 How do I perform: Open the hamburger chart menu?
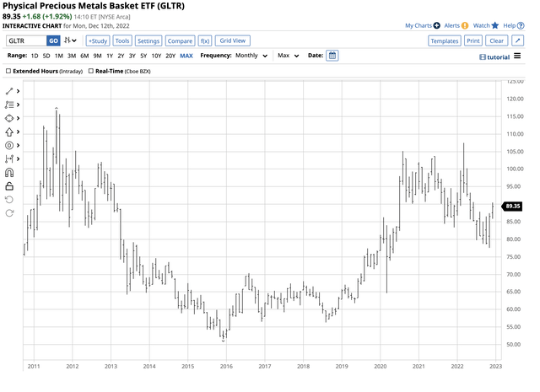517,56
